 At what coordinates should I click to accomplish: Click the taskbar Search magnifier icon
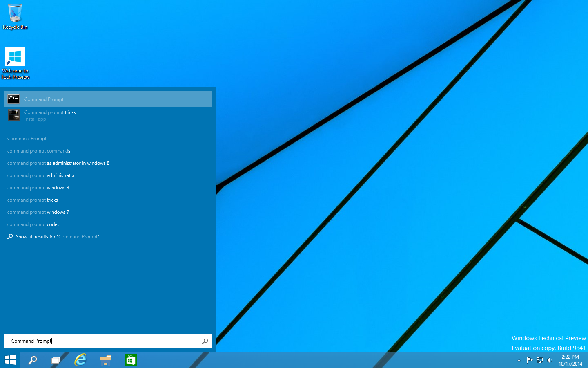(x=33, y=360)
